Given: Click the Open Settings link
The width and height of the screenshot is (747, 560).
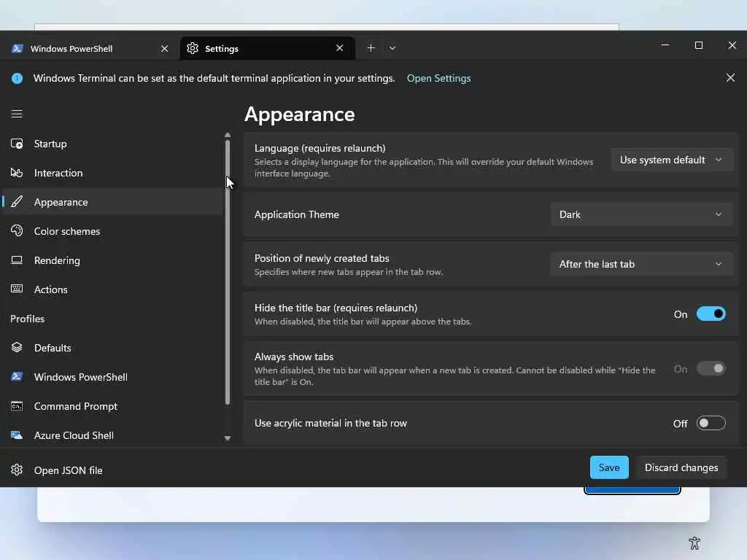Looking at the screenshot, I should pos(438,78).
